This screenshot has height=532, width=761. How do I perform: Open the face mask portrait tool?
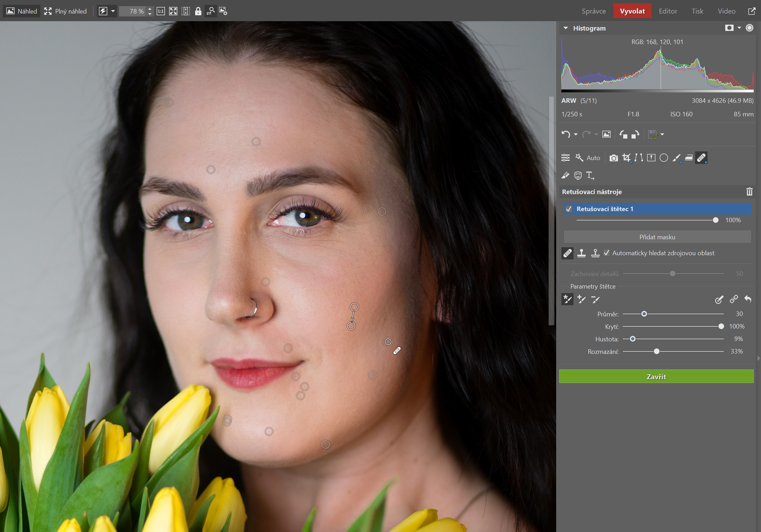[x=578, y=176]
